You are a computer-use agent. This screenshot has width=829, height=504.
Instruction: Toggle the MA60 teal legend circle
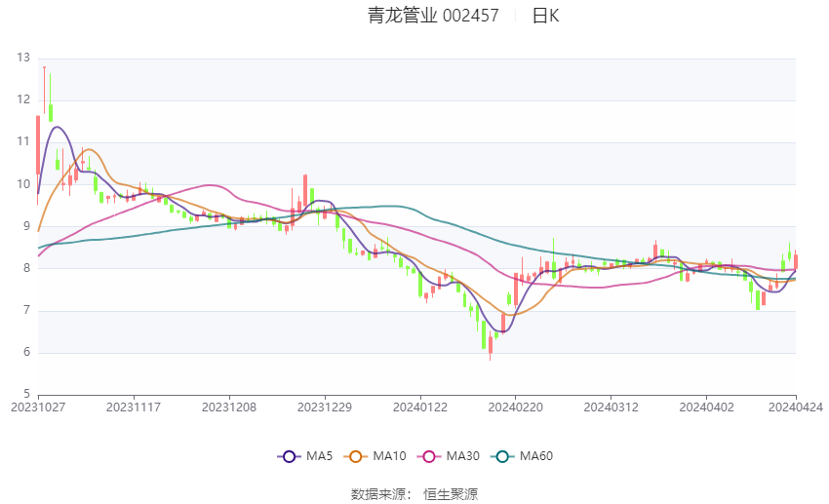point(502,456)
